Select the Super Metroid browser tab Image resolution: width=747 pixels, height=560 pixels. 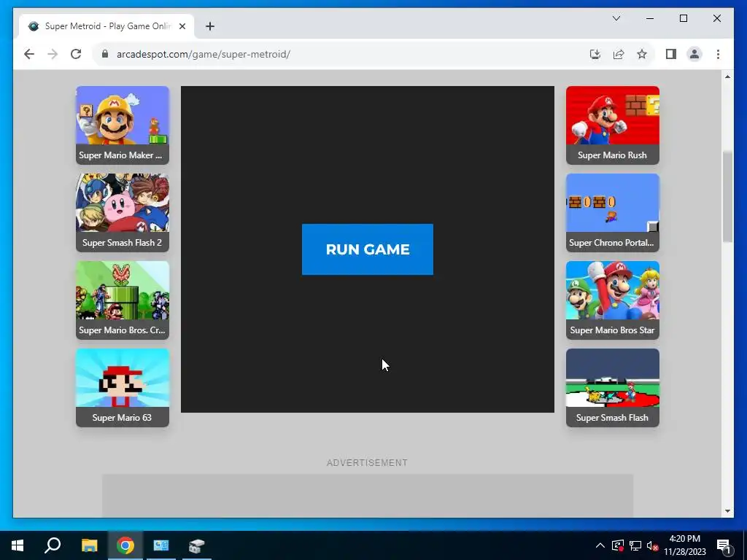tap(107, 26)
